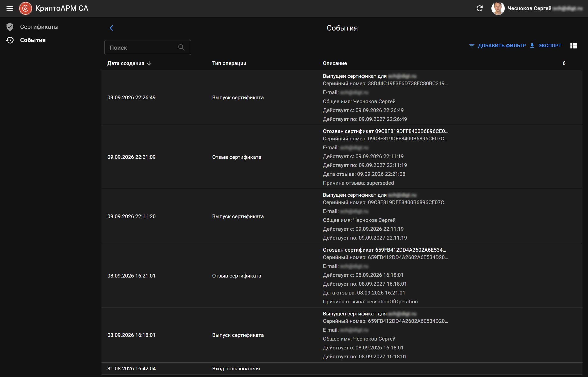Click Отозван сертификат 09C8F819DFF8400B6896CE0… title
Image resolution: width=588 pixels, height=377 pixels.
(385, 131)
